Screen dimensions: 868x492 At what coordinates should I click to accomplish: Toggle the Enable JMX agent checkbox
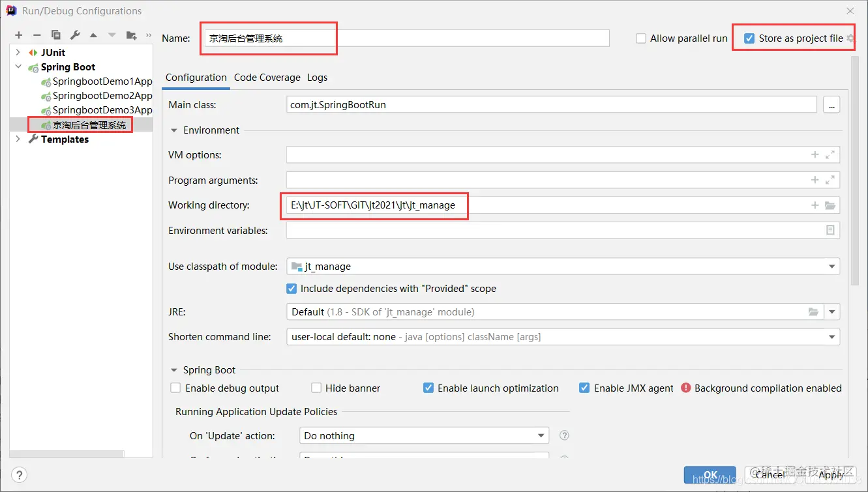pos(584,388)
